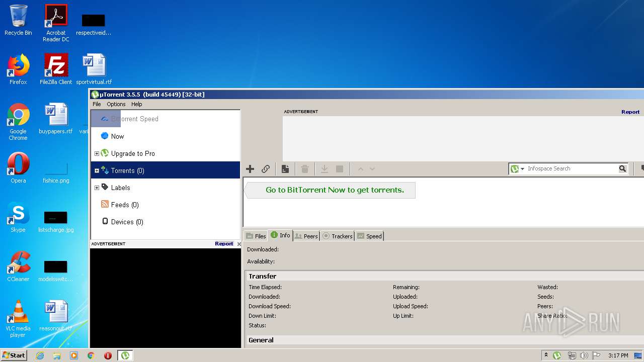Switch to the Trackers tab
The image size is (644, 362).
pos(337,236)
